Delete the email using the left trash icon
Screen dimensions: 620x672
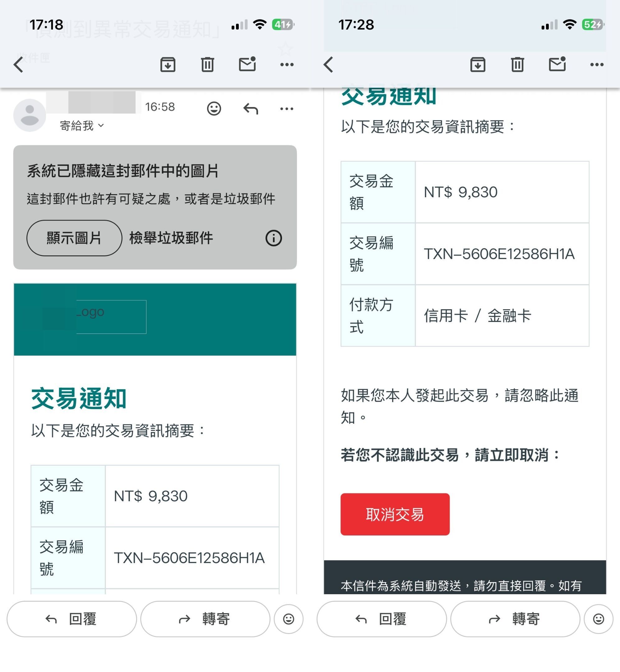tap(207, 64)
